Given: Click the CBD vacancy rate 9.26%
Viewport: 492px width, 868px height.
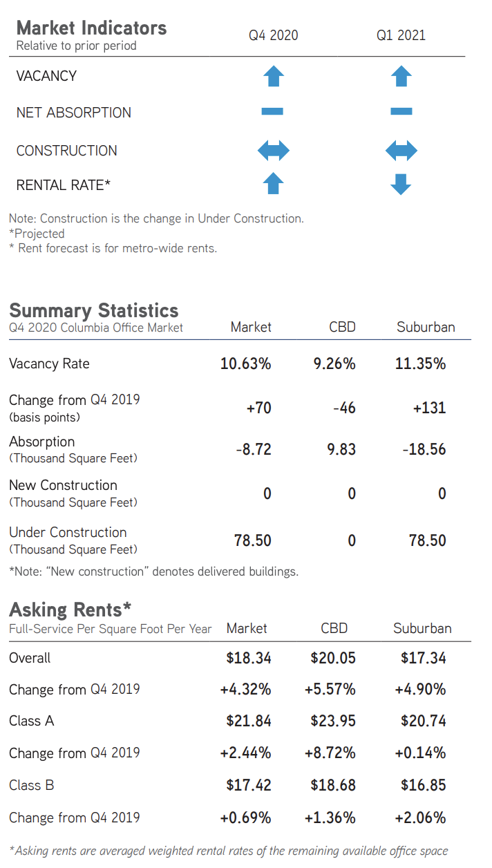Looking at the screenshot, I should pos(334,364).
